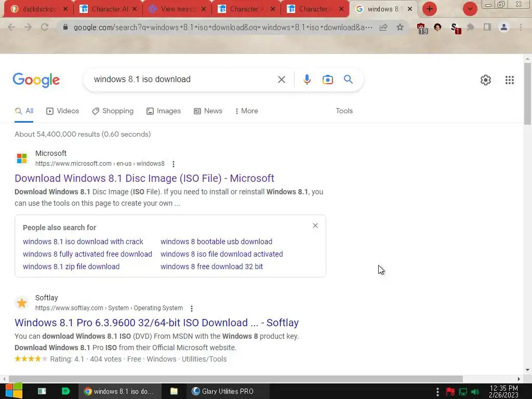Image resolution: width=532 pixels, height=399 pixels.
Task: Search windows 8 bootable usb download
Action: click(217, 242)
